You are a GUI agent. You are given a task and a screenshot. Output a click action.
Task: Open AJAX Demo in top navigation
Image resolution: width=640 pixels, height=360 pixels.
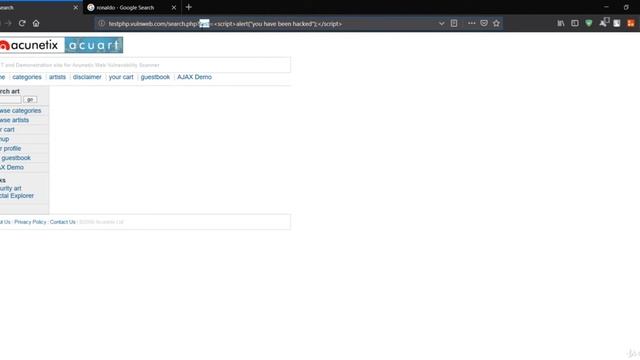[x=194, y=77]
